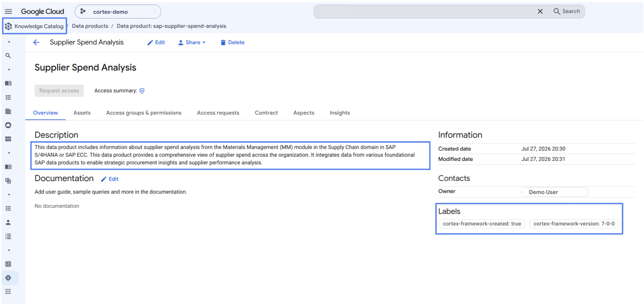644x305 pixels.
Task: Click breadcrumb Data product: sap-supplier-spend-analysis
Action: click(x=171, y=26)
